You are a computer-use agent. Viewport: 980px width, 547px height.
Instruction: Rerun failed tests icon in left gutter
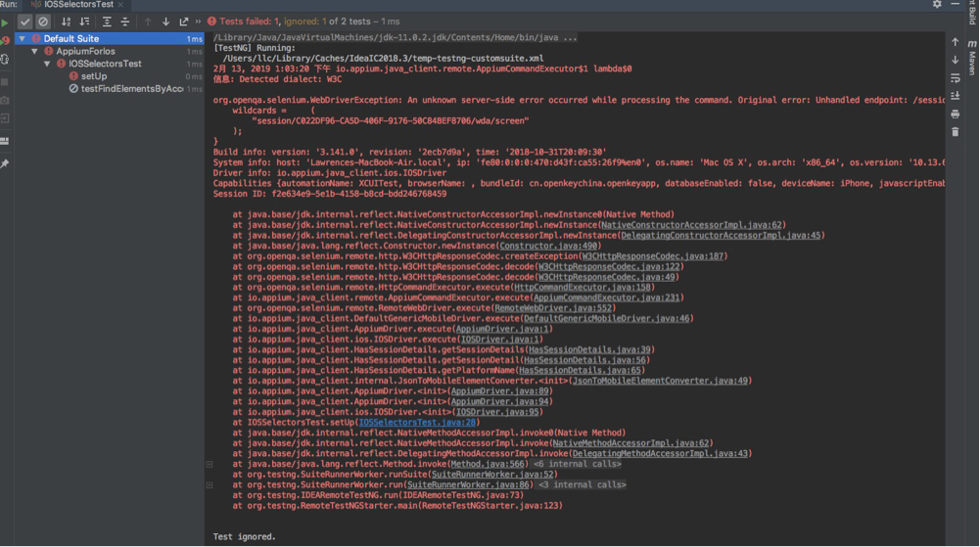pos(5,40)
